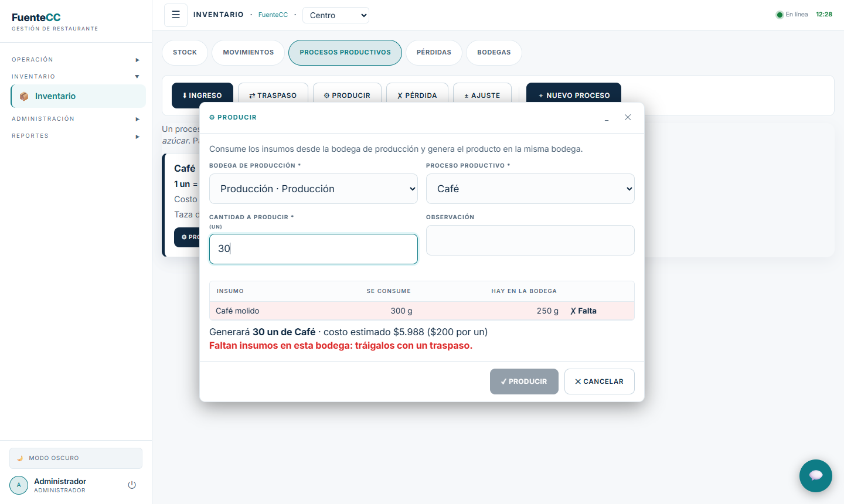The height and width of the screenshot is (504, 844).
Task: Click the Observación text field
Action: (x=530, y=240)
